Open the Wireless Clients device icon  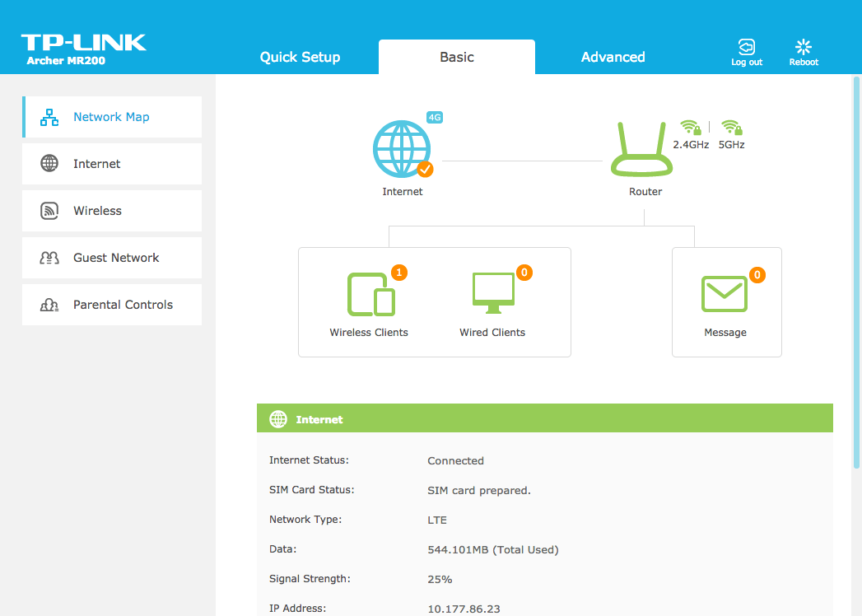[370, 295]
